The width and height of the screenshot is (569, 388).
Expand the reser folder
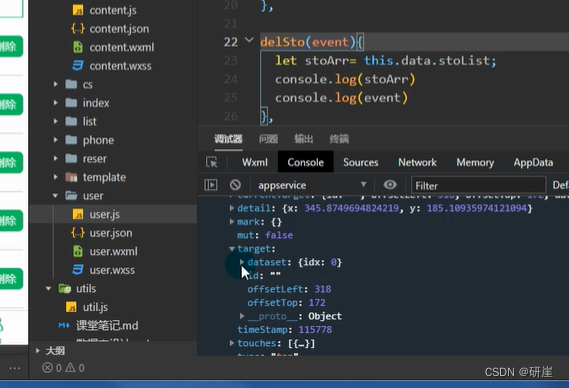56,158
